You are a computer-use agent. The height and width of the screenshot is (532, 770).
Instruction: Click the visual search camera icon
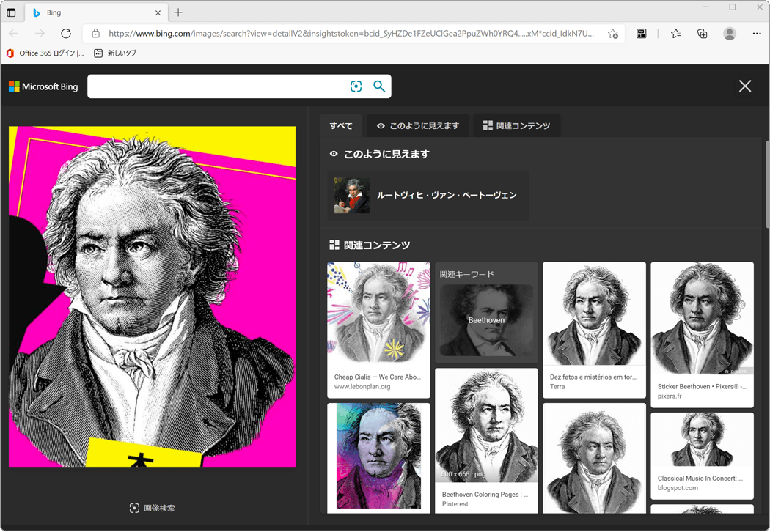click(356, 86)
